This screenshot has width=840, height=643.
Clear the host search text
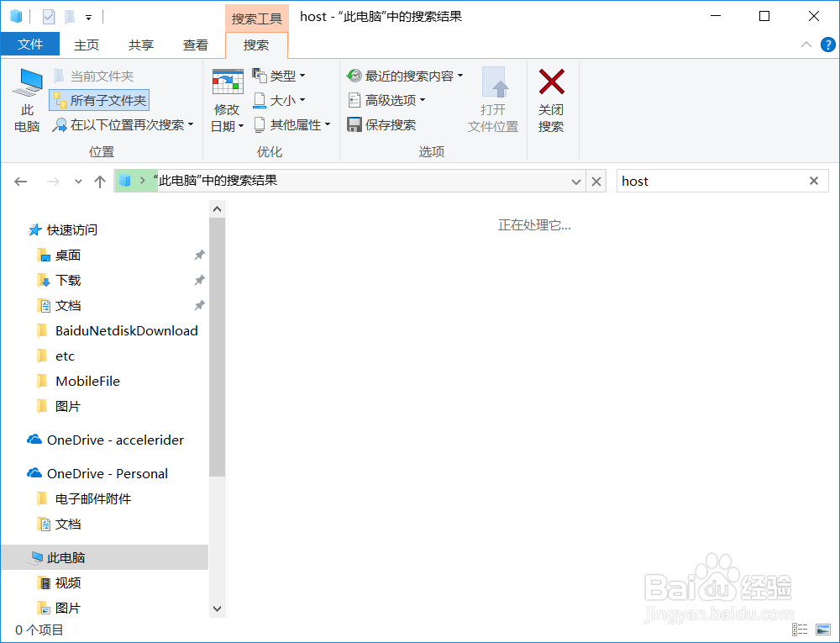(x=814, y=181)
